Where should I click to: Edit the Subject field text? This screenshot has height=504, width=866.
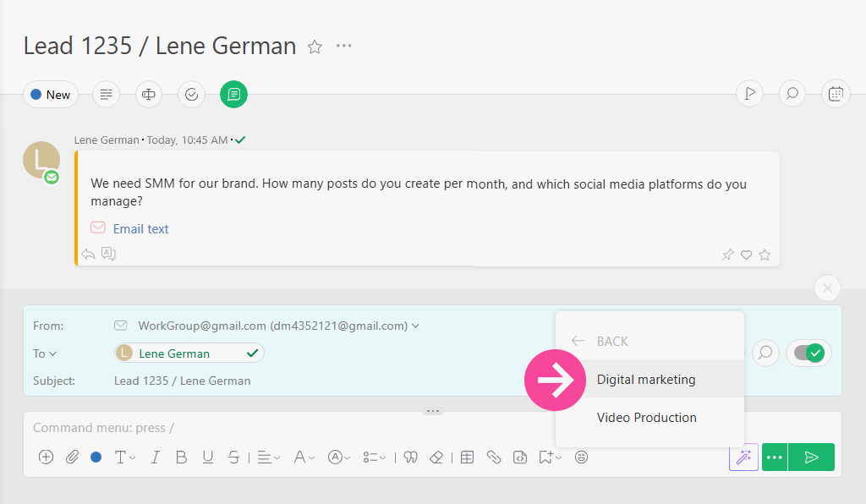click(183, 381)
